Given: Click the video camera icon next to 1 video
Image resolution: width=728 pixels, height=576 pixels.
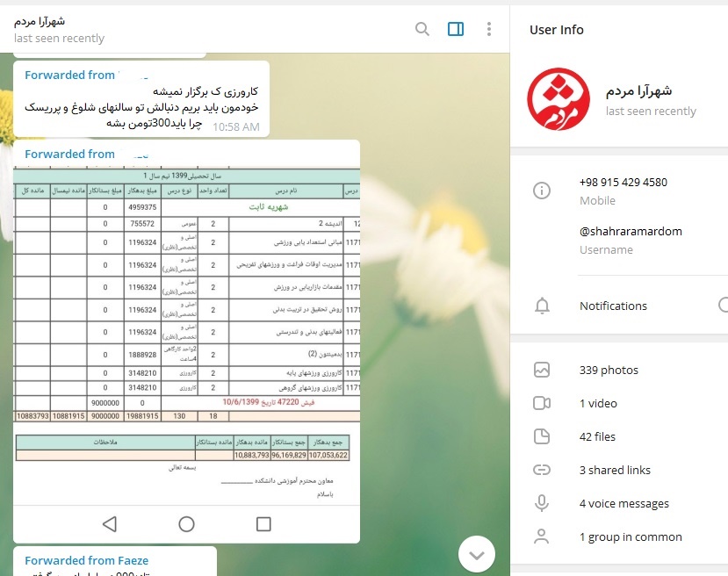Looking at the screenshot, I should coord(542,403).
